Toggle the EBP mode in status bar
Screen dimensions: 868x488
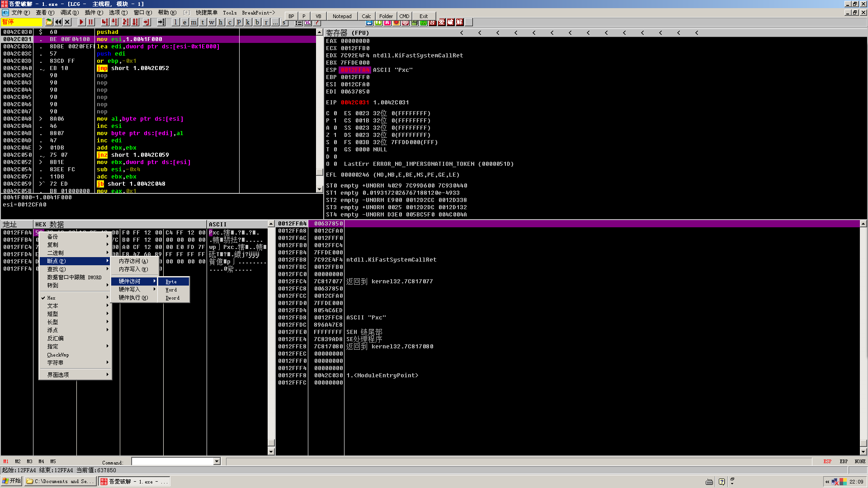pos(843,461)
